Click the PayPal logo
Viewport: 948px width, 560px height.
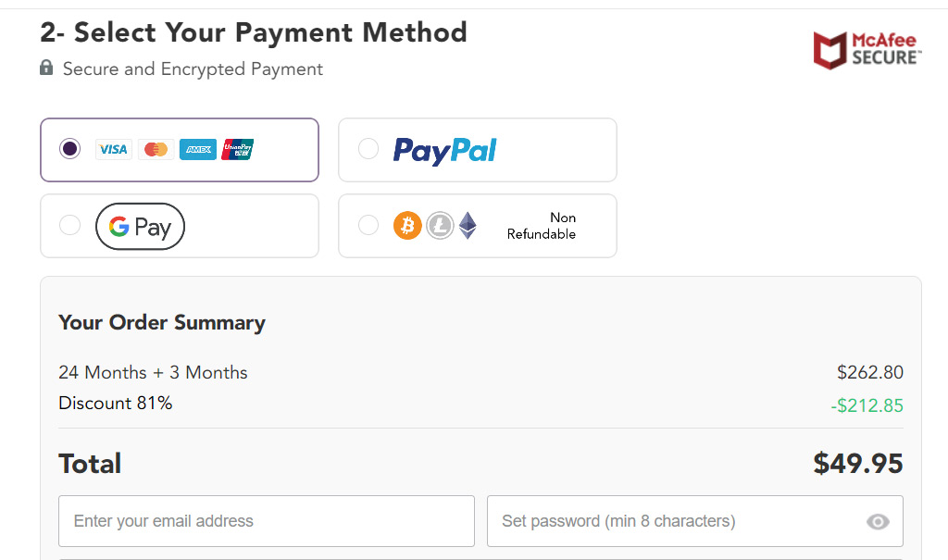tap(444, 150)
